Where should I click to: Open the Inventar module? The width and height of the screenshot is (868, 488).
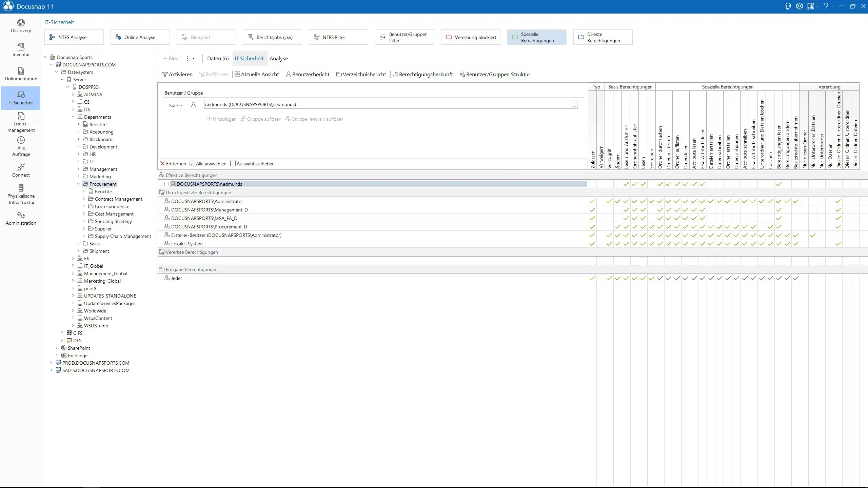click(21, 50)
